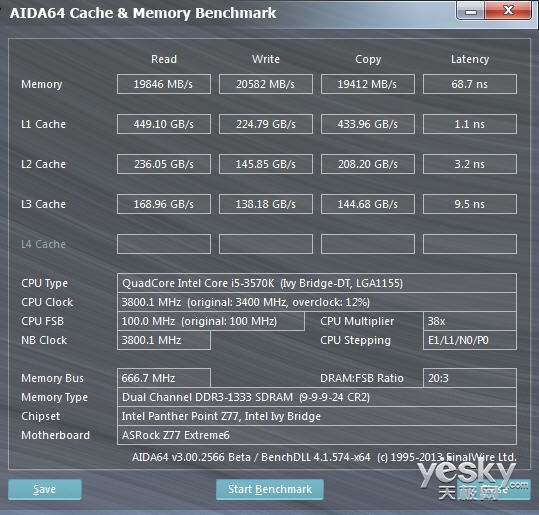
Task: Click L1 Cache Read 449.10 GB/s
Action: click(164, 124)
